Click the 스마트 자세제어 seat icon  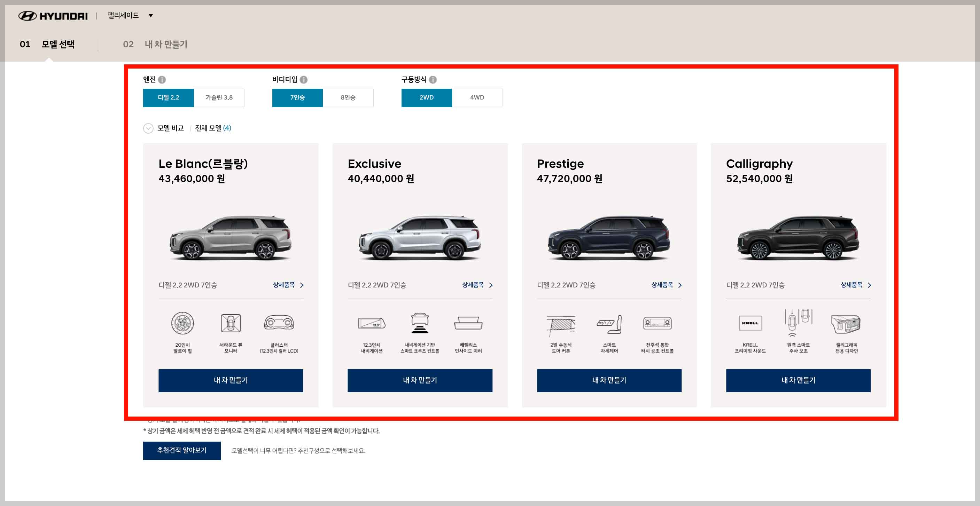click(609, 324)
